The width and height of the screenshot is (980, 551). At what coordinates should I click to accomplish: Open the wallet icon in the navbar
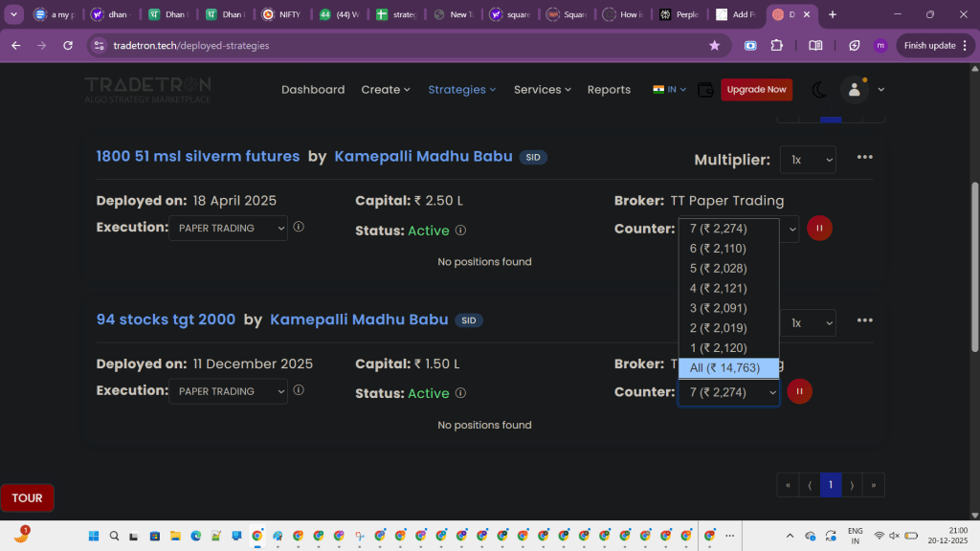coord(705,90)
